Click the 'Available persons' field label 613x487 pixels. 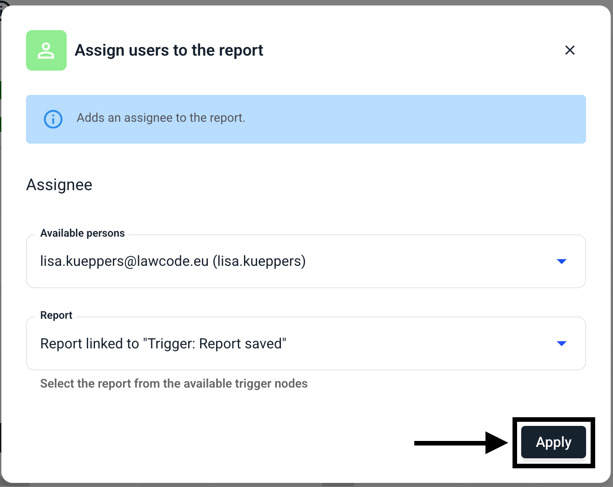(x=82, y=233)
